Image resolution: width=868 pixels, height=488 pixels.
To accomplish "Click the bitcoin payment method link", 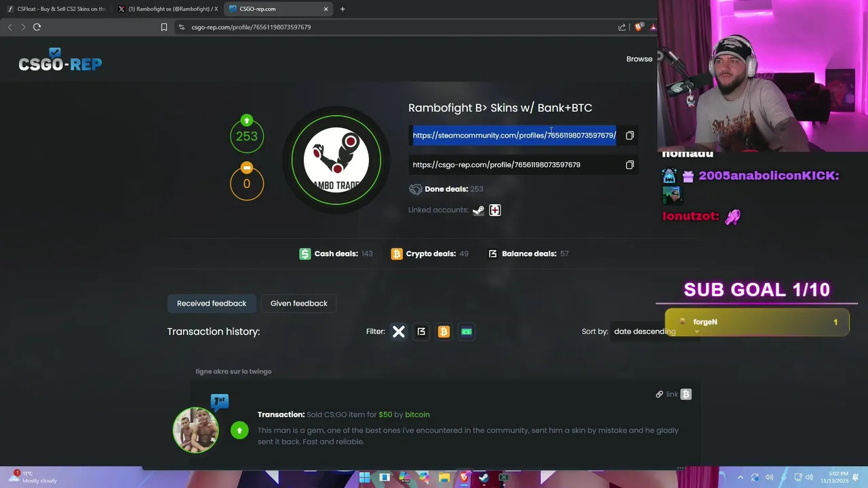I will 417,415.
